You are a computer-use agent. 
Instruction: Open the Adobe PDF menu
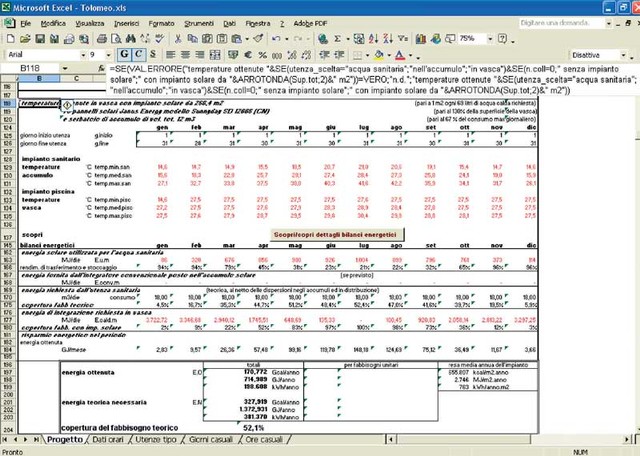coord(310,24)
